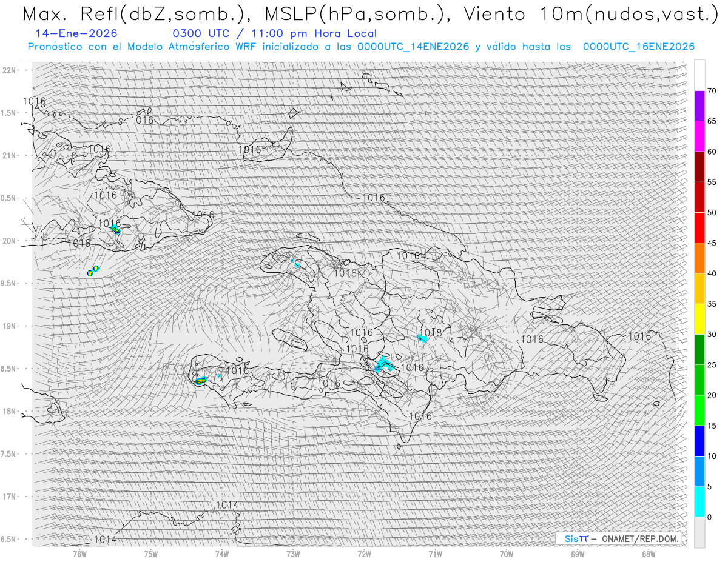Click the '71W' longitude axis label

point(435,554)
